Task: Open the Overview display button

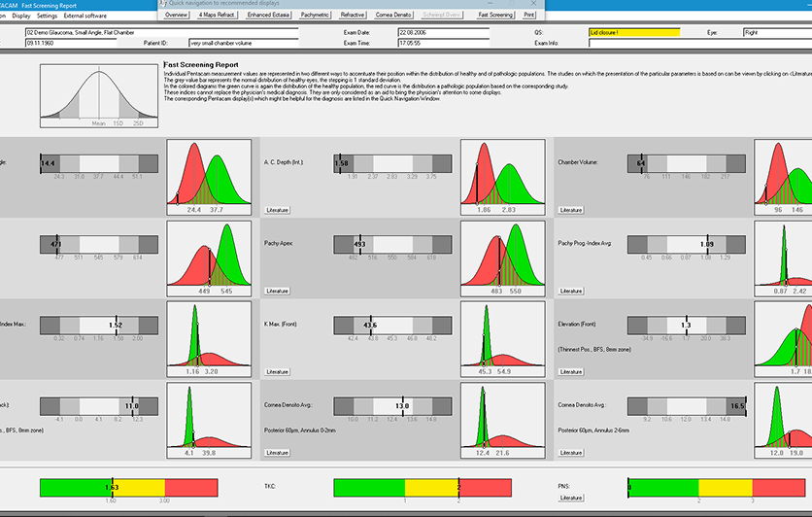Action: 176,15
